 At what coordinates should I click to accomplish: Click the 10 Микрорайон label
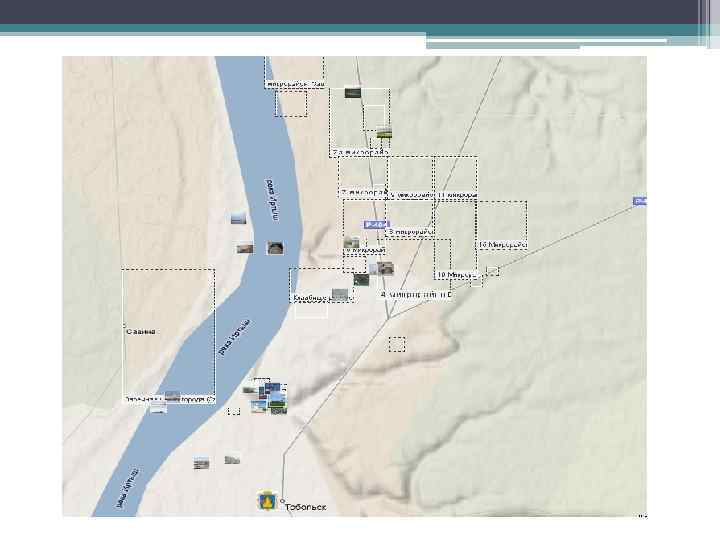point(457,275)
